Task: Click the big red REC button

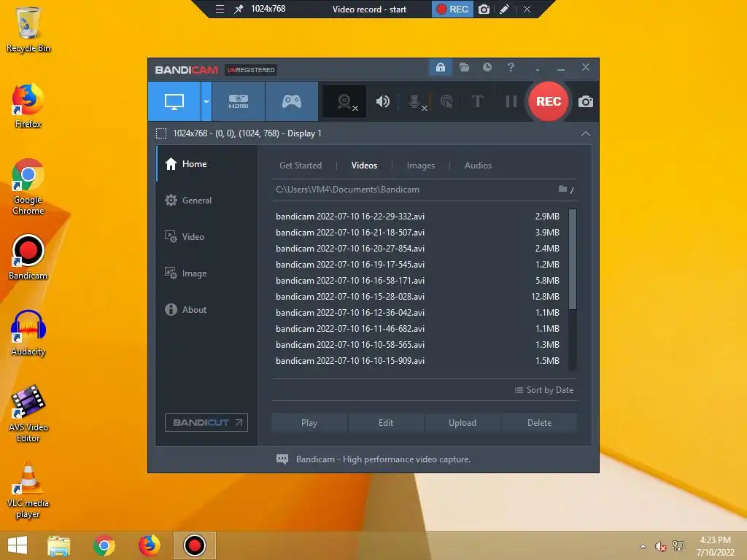Action: click(549, 101)
